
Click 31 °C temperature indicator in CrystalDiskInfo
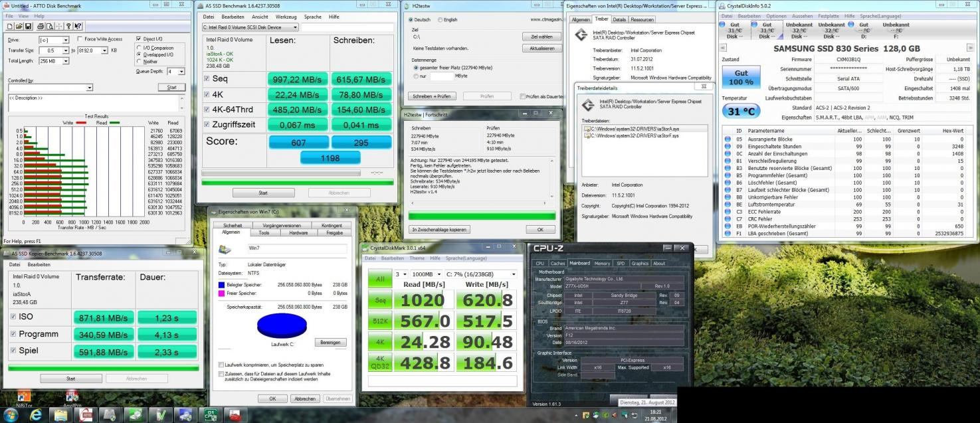point(741,111)
